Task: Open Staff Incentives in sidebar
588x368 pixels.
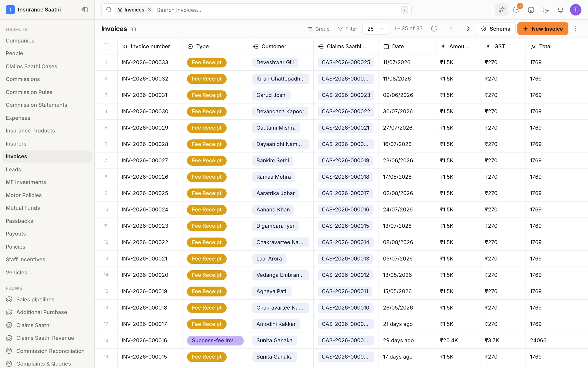Action: pos(25,259)
